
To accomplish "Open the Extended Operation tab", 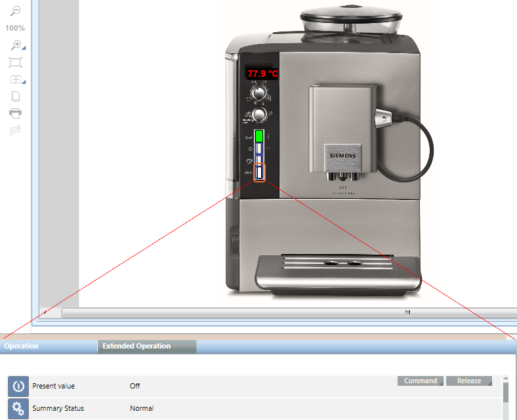I will (136, 346).
